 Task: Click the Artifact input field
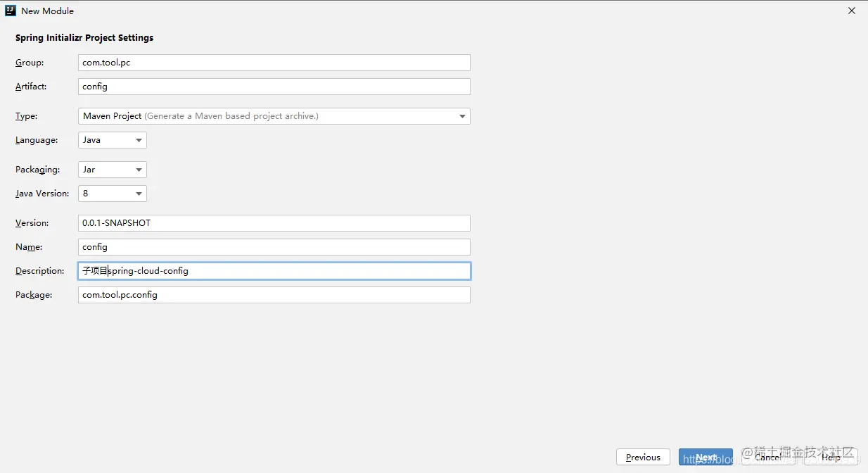[274, 87]
